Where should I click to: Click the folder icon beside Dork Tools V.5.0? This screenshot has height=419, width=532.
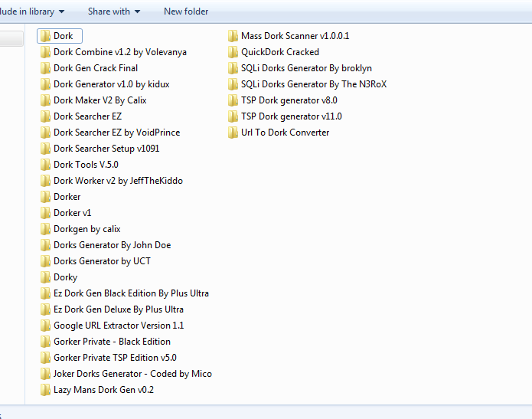point(45,165)
